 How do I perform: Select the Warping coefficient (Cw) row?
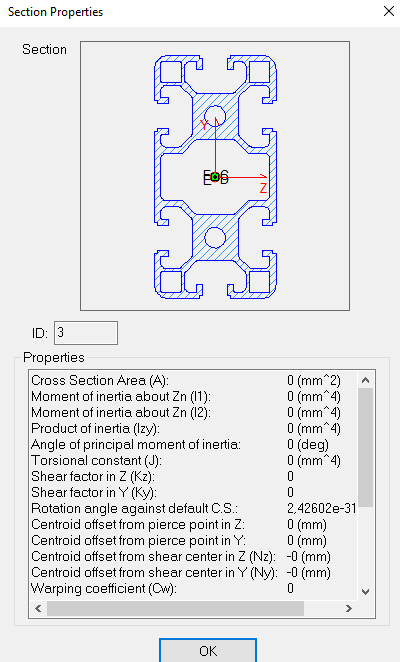pos(193,589)
